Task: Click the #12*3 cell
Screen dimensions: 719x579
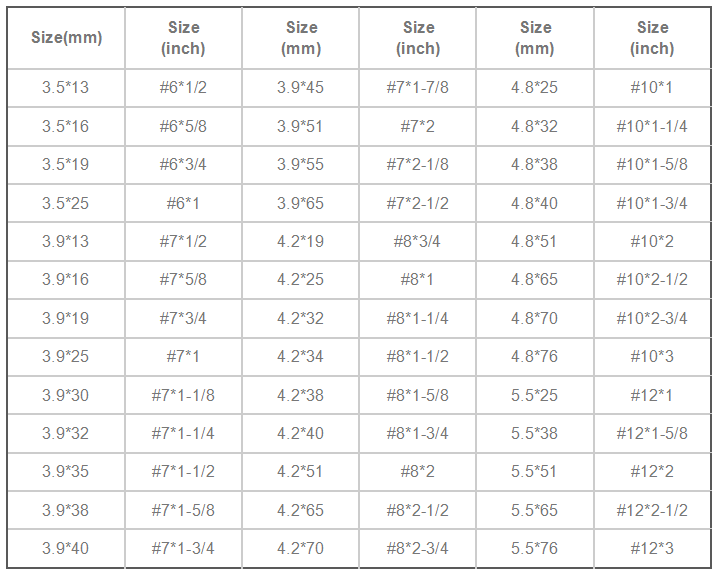Action: point(652,548)
